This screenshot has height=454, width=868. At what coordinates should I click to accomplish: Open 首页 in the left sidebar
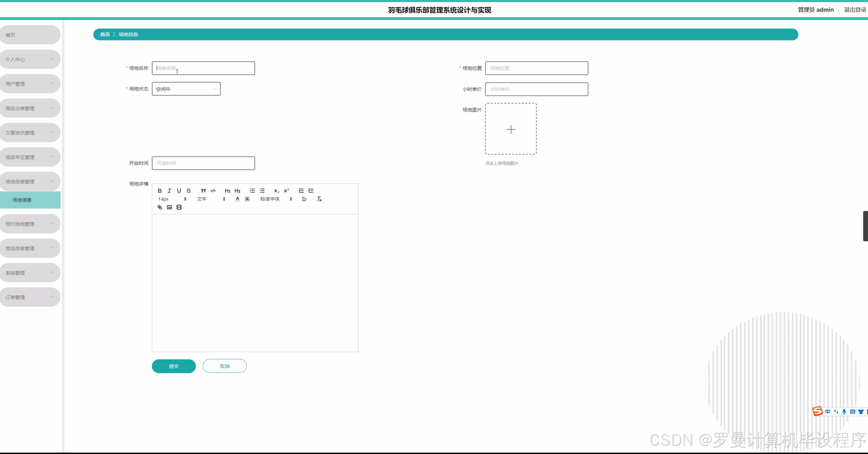click(x=30, y=35)
